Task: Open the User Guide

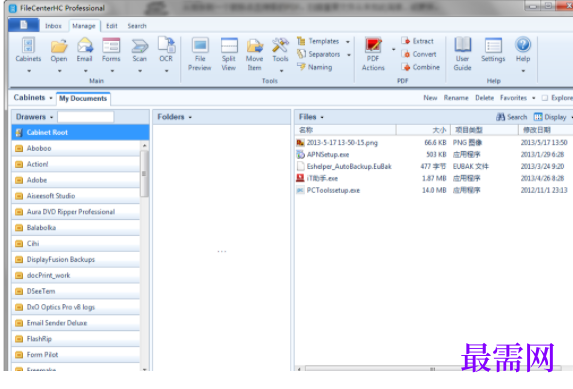Action: [462, 54]
